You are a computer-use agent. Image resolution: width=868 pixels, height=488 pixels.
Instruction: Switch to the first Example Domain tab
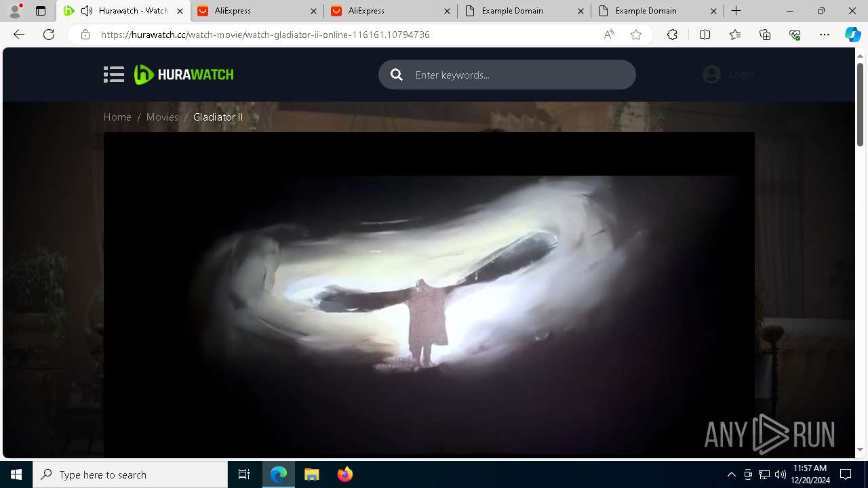[x=524, y=11]
